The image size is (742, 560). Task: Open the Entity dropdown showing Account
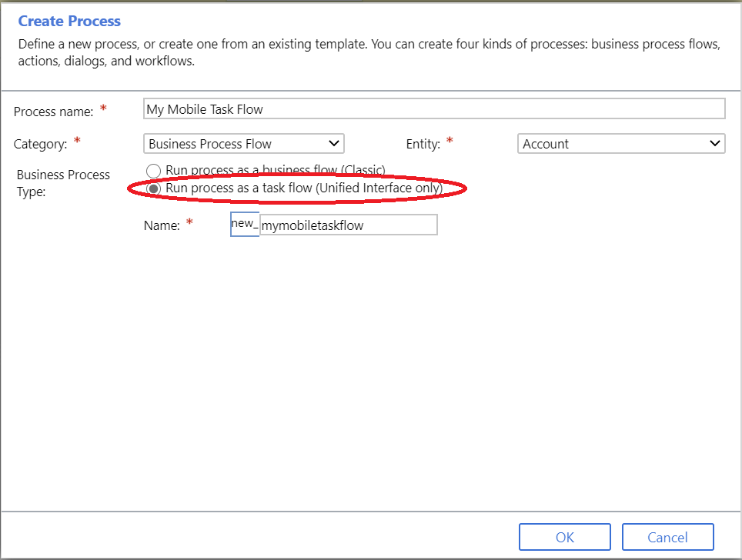point(621,144)
